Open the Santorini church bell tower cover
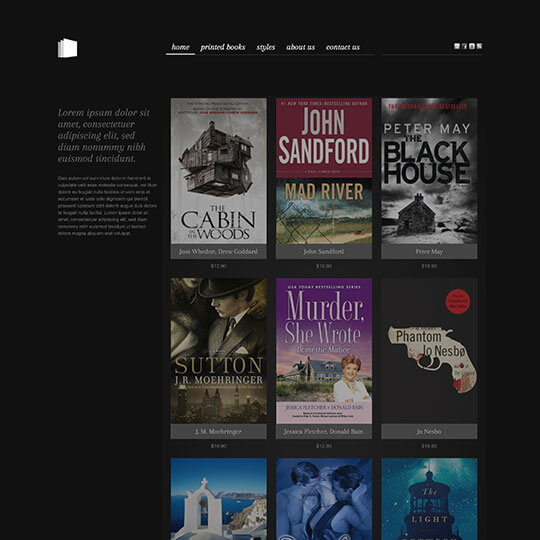 click(x=219, y=499)
